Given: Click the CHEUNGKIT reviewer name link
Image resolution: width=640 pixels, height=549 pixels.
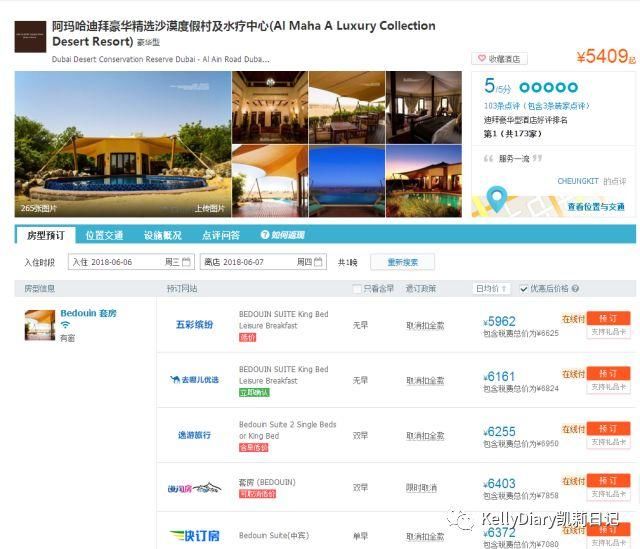Looking at the screenshot, I should [x=578, y=181].
